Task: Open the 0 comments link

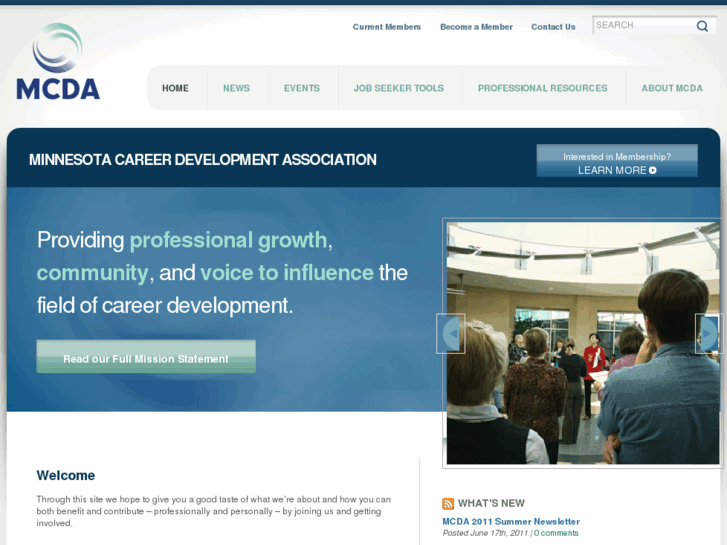Action: 556,533
